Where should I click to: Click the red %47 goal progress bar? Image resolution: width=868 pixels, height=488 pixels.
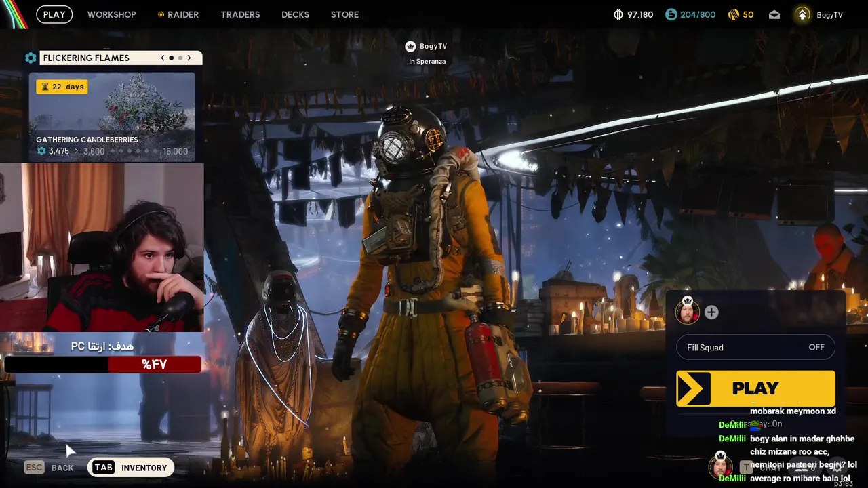tap(155, 365)
